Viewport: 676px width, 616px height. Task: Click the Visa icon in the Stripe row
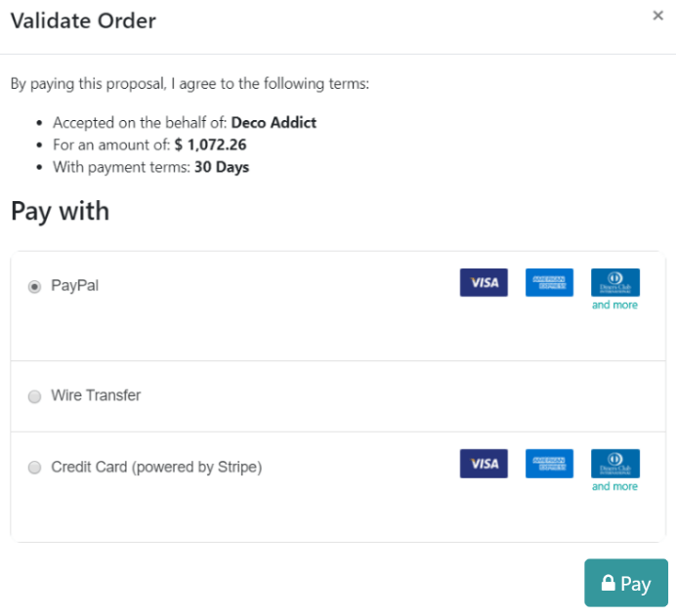click(484, 464)
